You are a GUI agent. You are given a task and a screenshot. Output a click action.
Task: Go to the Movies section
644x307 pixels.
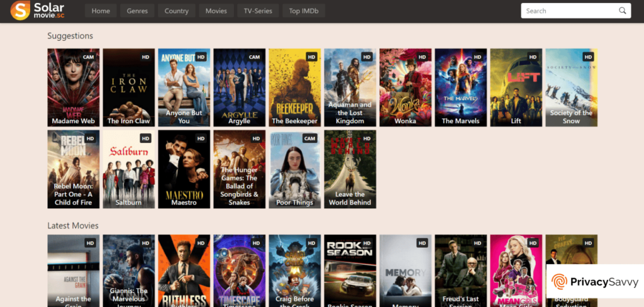click(216, 11)
